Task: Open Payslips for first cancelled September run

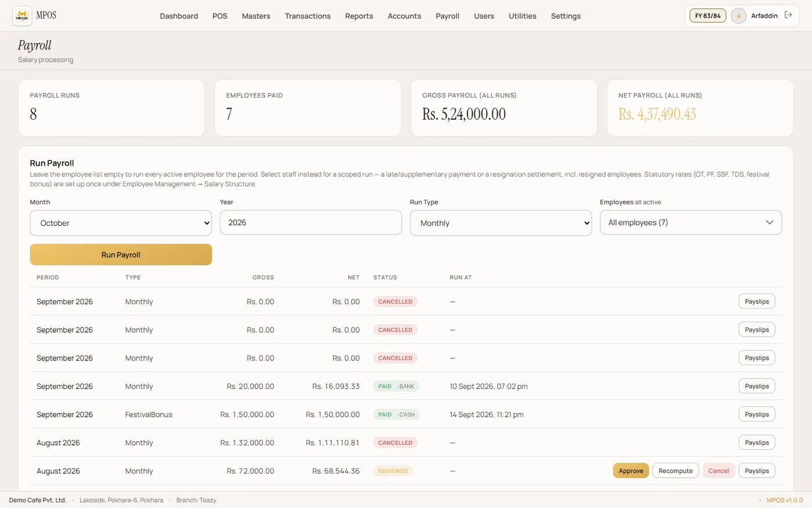Action: (x=757, y=301)
